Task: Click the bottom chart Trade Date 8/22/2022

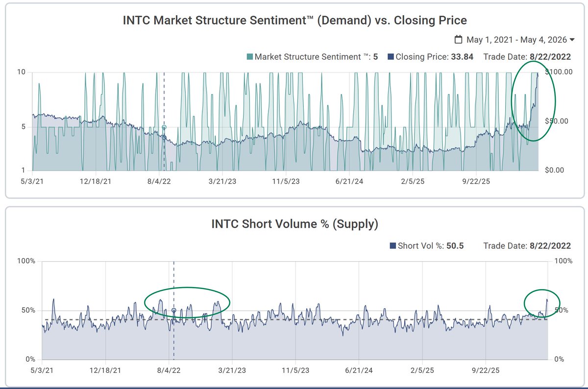Action: click(x=527, y=246)
